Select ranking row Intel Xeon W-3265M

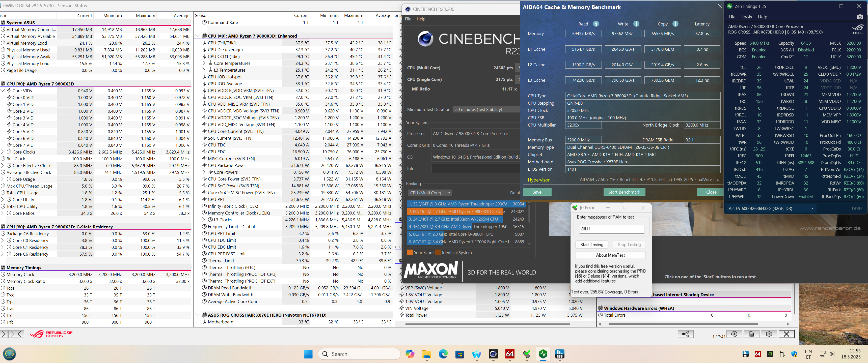[x=466, y=219]
